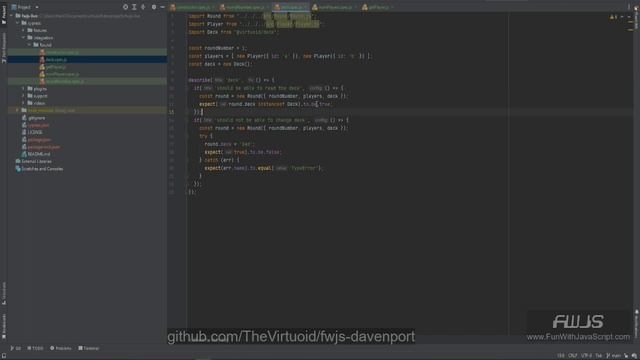Select deck.spec.js in the project tree
Screen dimensions: 640x360
(87, 60)
